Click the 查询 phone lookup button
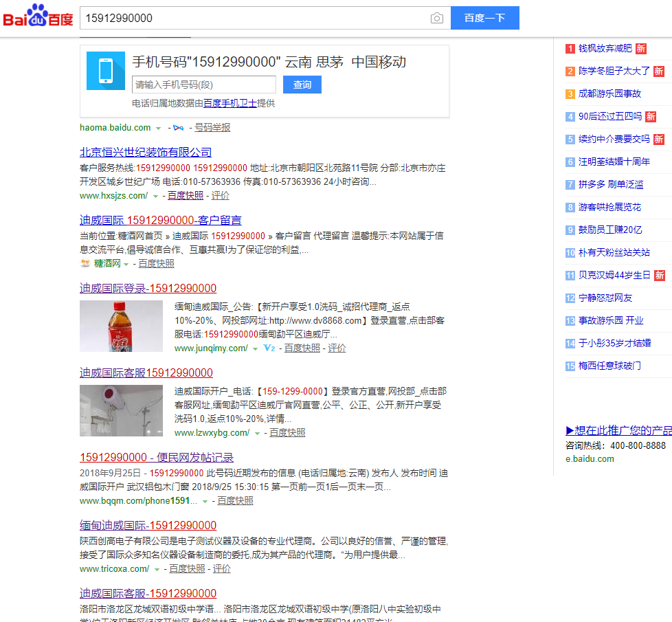This screenshot has width=672, height=622. click(302, 85)
